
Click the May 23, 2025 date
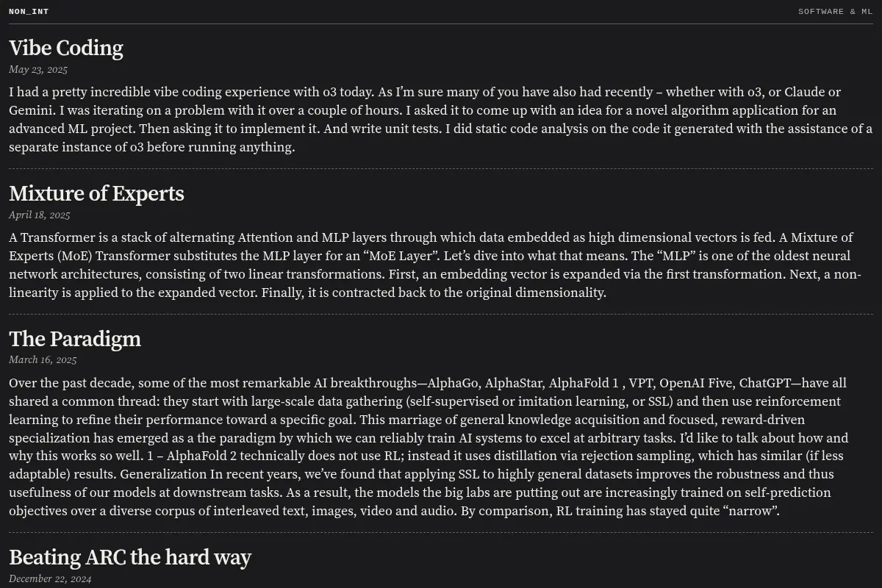pos(38,70)
